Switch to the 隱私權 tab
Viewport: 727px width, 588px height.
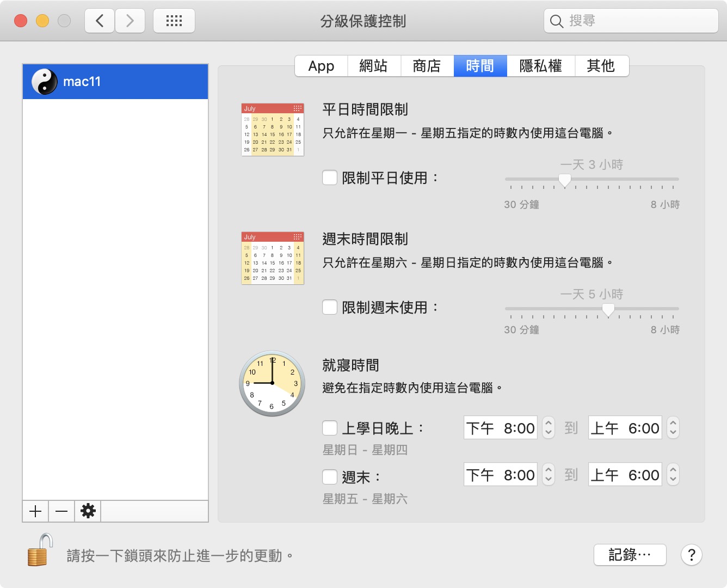(x=540, y=66)
